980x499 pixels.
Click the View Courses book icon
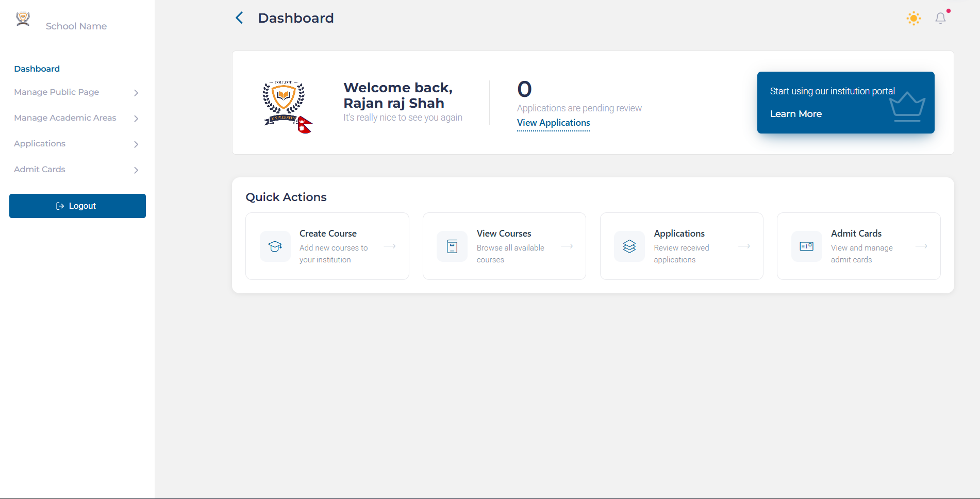tap(452, 246)
